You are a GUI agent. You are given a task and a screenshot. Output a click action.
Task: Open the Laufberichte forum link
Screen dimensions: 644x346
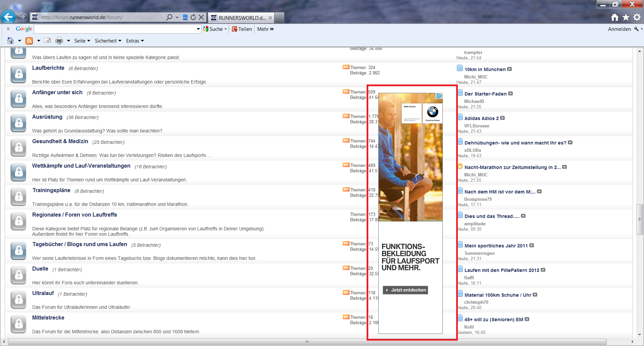(x=48, y=68)
